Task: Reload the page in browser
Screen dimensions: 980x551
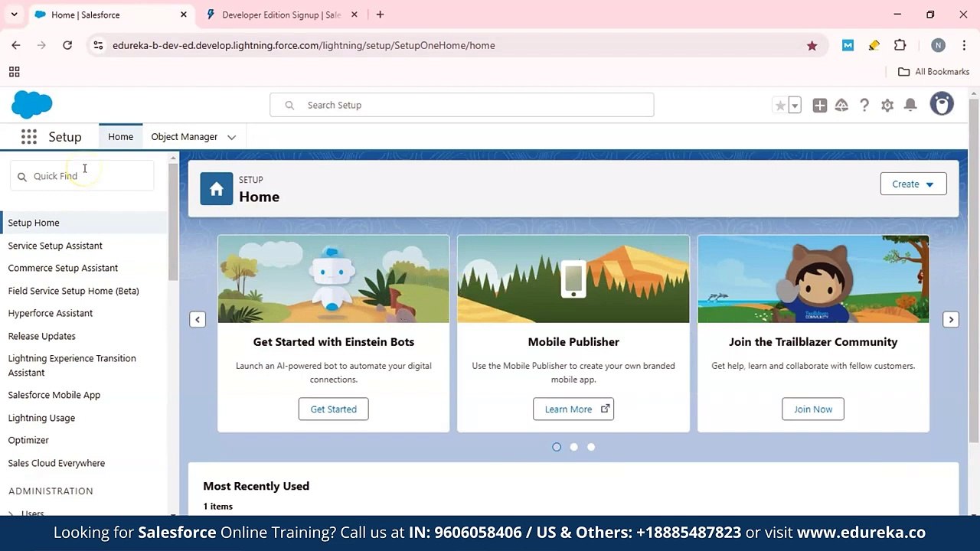Action: pyautogui.click(x=67, y=45)
